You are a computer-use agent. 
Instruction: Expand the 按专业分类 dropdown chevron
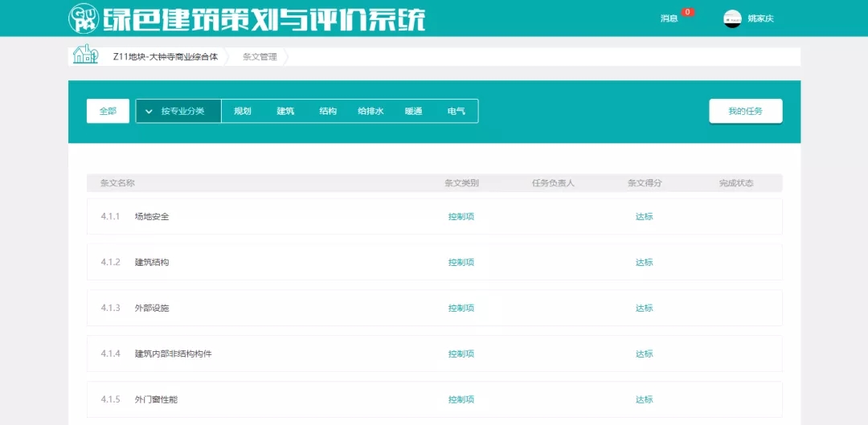click(149, 112)
